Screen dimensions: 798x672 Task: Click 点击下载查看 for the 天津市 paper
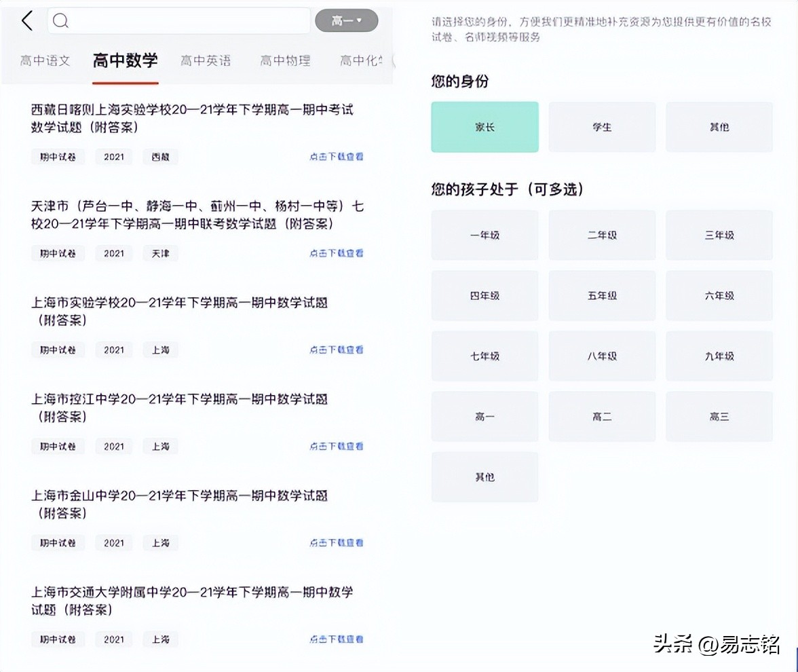pyautogui.click(x=336, y=253)
